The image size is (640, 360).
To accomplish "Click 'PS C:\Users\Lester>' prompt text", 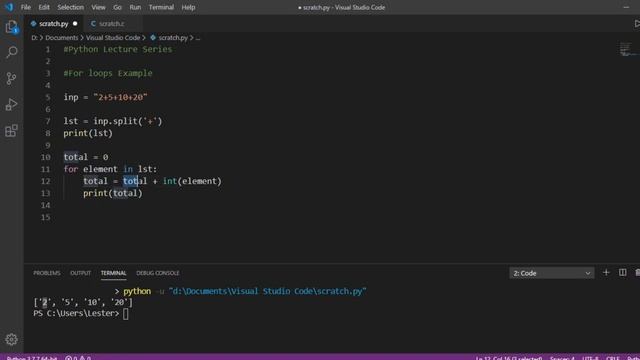I will (76, 313).
